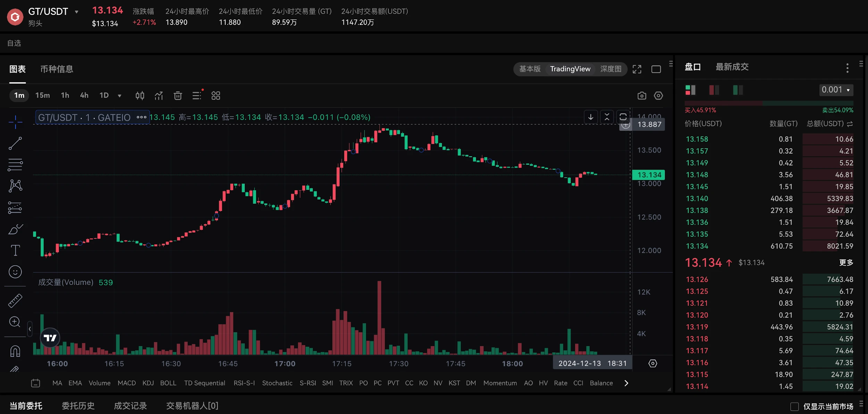Click 更多 in the order book panel
Image resolution: width=868 pixels, height=414 pixels.
(846, 263)
